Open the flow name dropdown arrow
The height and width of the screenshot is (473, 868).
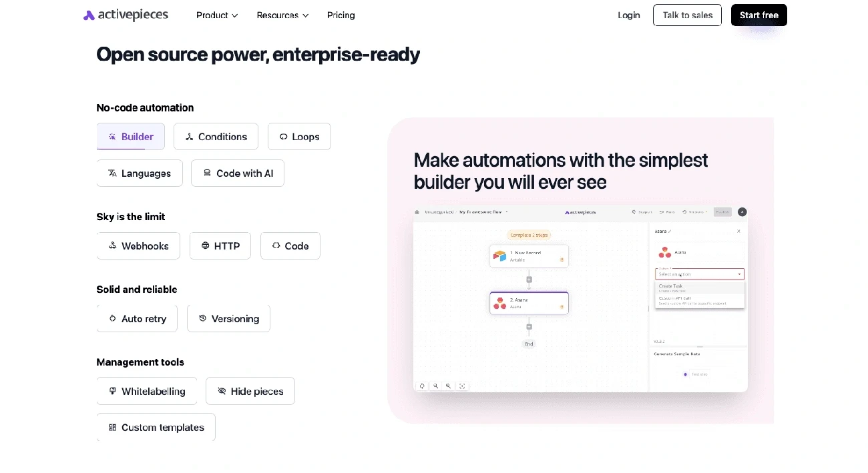click(507, 212)
